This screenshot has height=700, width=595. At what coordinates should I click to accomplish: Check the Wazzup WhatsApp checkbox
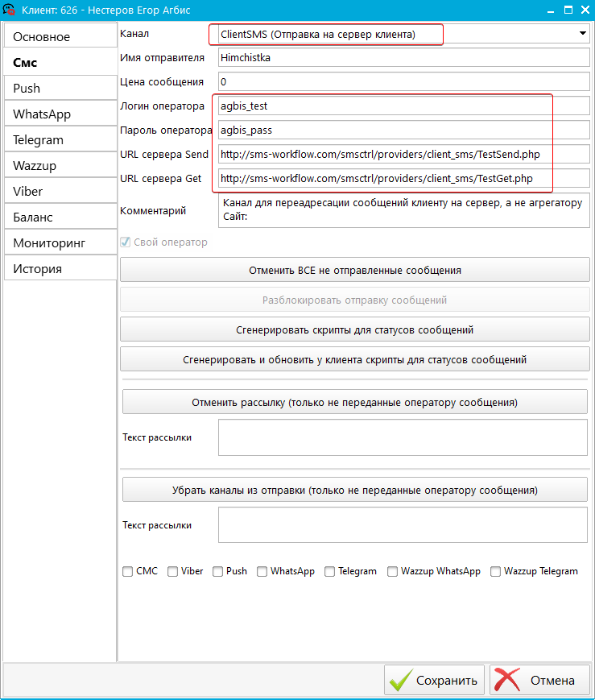coord(392,571)
